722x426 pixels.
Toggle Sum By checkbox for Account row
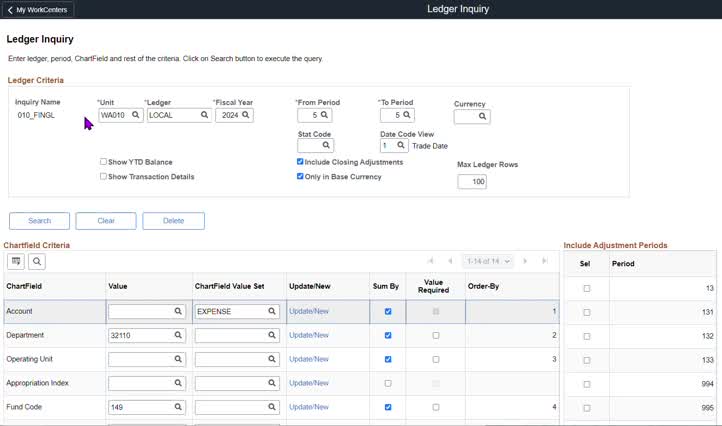(388, 312)
